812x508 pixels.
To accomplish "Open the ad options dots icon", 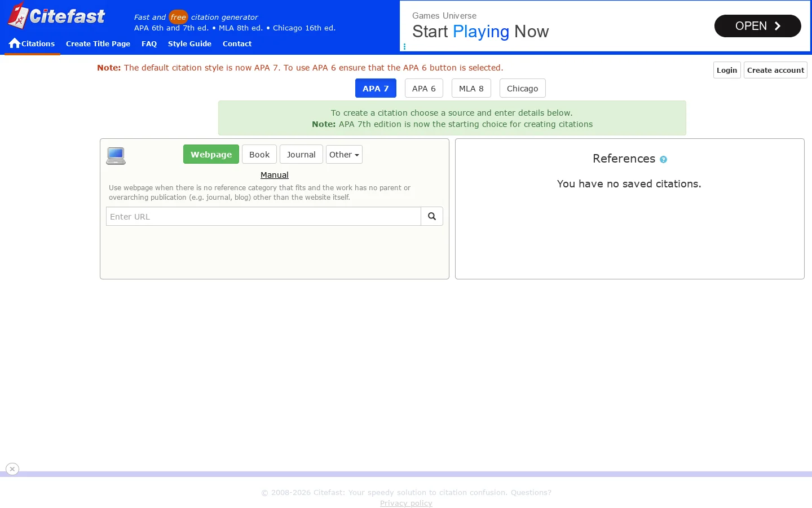I will pos(404,47).
